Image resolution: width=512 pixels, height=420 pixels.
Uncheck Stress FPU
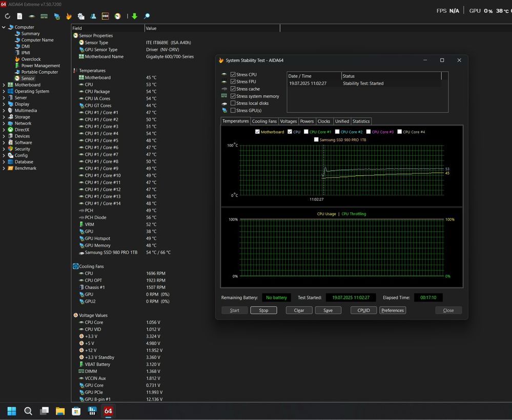pyautogui.click(x=233, y=82)
